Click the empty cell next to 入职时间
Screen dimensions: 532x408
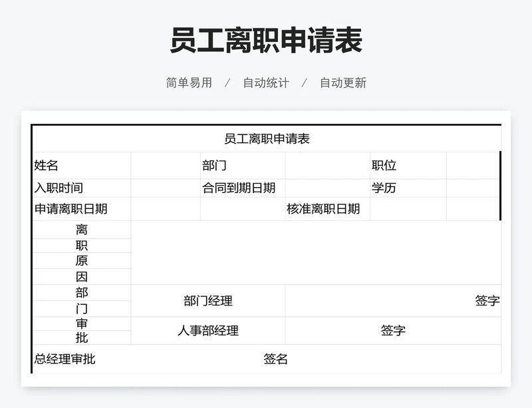pos(166,188)
